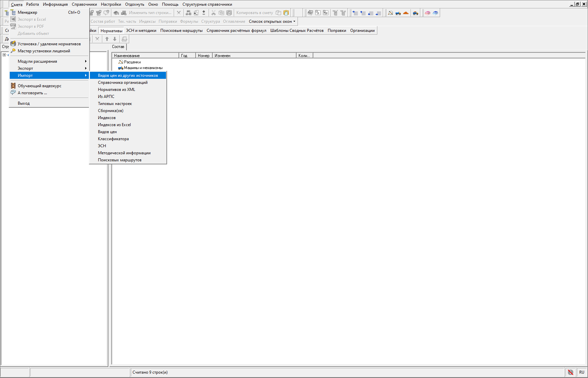Image resolution: width=588 pixels, height=378 pixels.
Task: Select the Расценки row in the list
Action: pyautogui.click(x=132, y=62)
